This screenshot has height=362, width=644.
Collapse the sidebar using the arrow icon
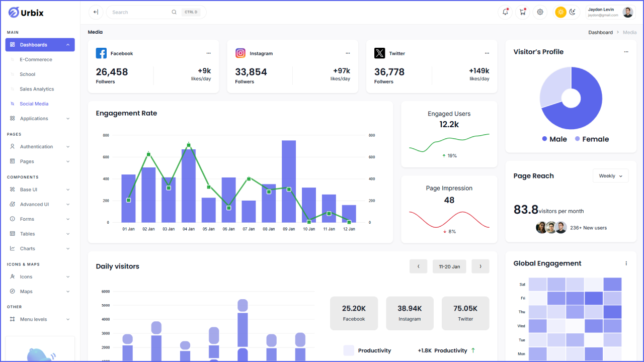tap(95, 12)
